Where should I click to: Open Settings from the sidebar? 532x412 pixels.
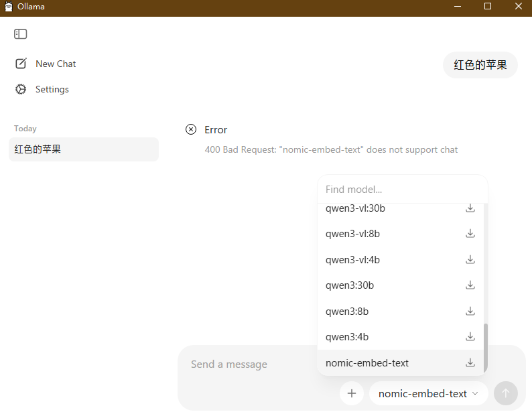click(52, 89)
